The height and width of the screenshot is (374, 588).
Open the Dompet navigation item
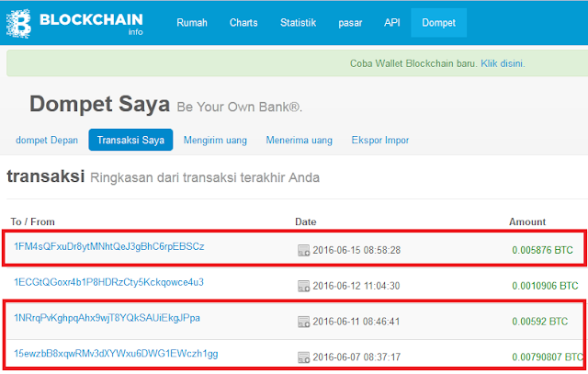(439, 23)
